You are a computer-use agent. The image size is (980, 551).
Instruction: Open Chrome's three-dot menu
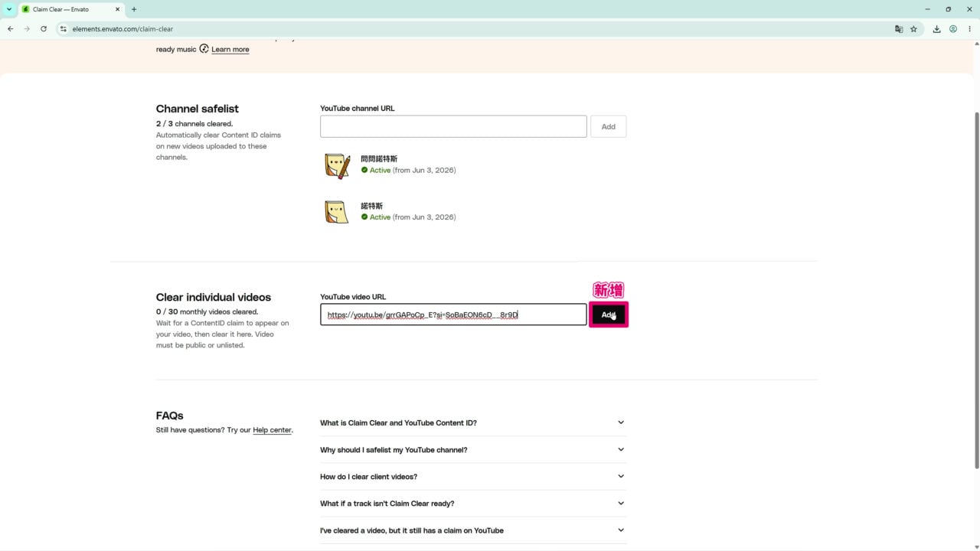click(x=969, y=29)
